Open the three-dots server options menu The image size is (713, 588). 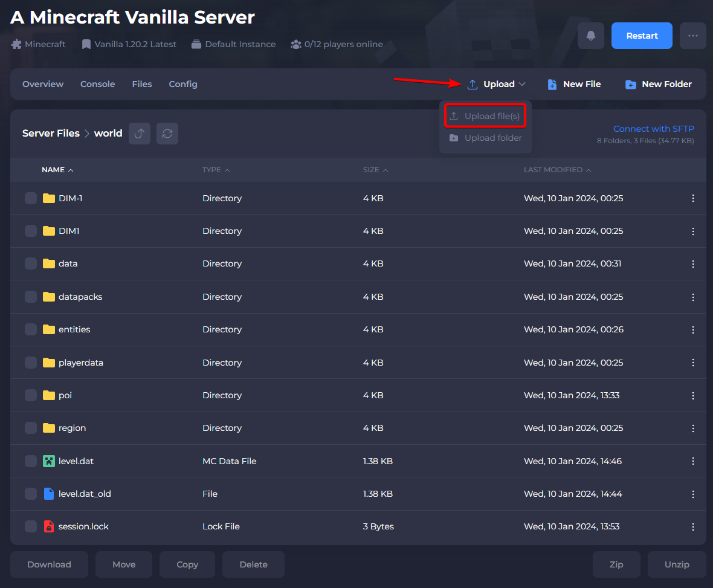click(692, 36)
